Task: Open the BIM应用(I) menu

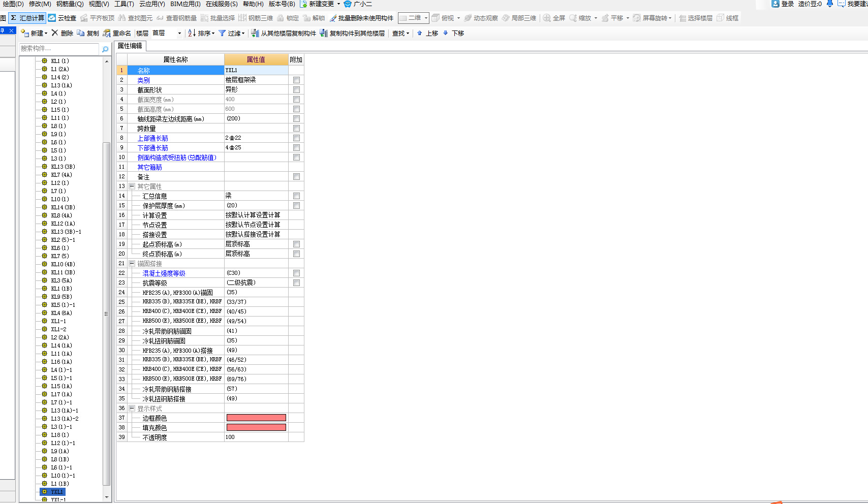Action: tap(185, 4)
